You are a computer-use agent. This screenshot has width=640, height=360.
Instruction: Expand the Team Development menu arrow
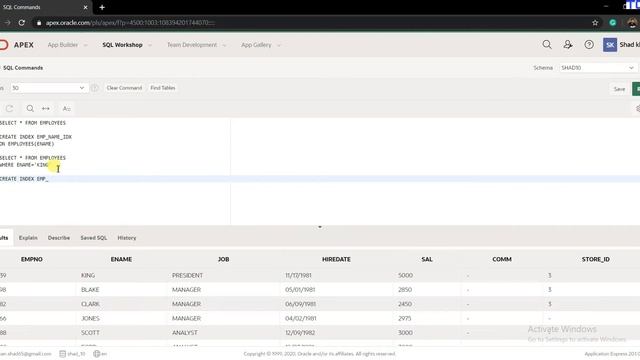pyautogui.click(x=224, y=45)
